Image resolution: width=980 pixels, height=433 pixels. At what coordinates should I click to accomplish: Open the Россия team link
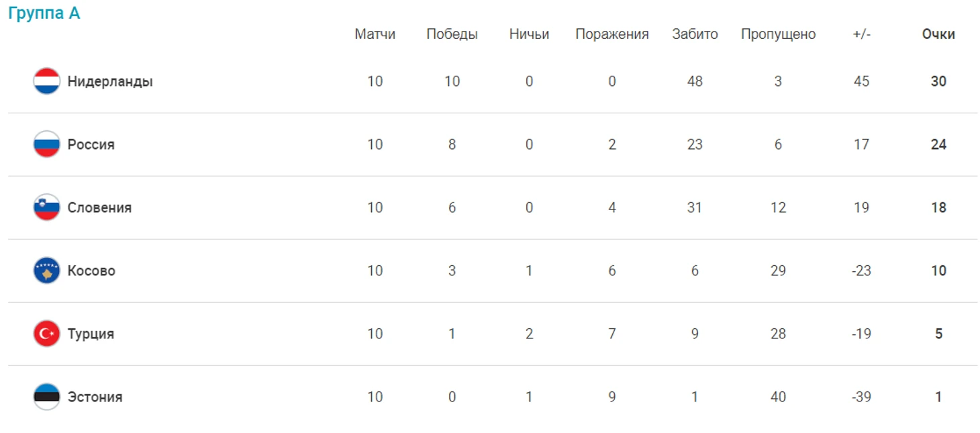tap(91, 144)
